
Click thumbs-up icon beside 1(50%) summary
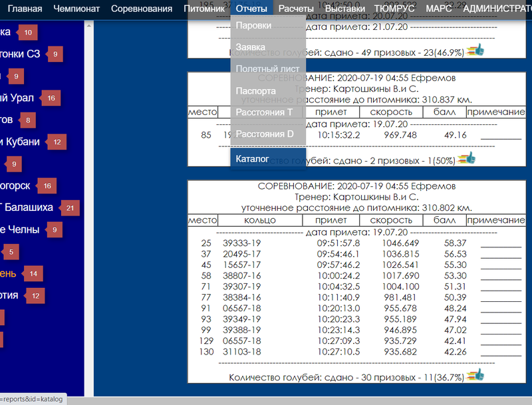pyautogui.click(x=467, y=158)
